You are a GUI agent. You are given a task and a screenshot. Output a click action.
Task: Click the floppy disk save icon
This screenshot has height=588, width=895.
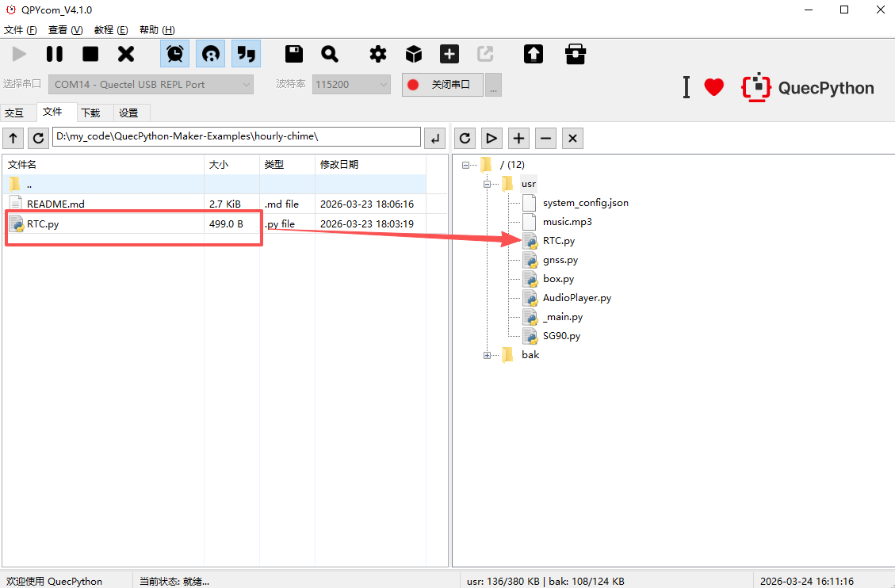click(x=294, y=54)
